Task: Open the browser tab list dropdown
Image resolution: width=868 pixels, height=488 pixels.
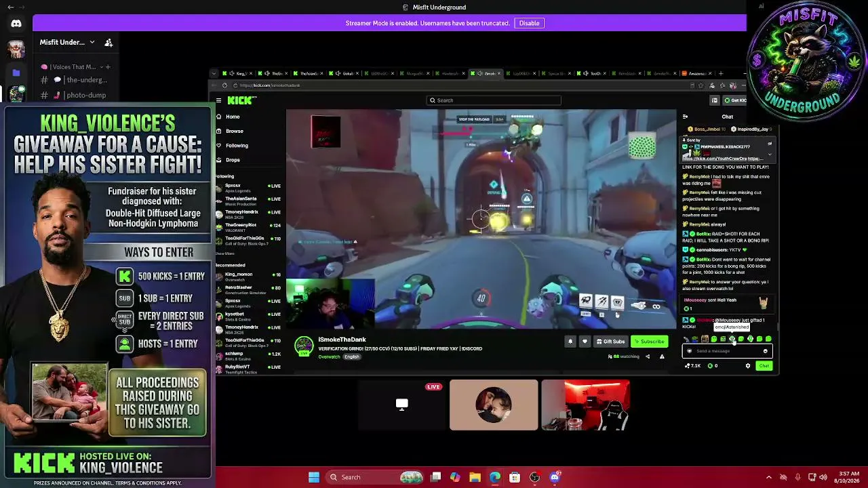Action: (214, 73)
